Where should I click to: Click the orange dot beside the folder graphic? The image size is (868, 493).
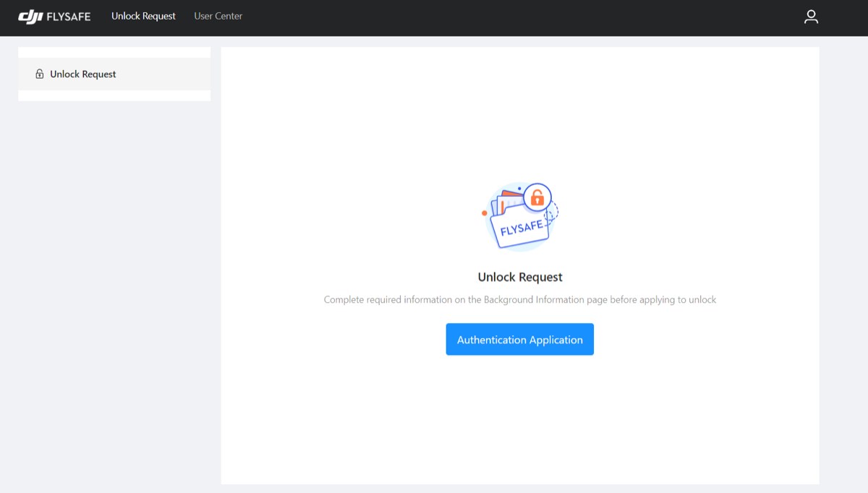click(483, 213)
